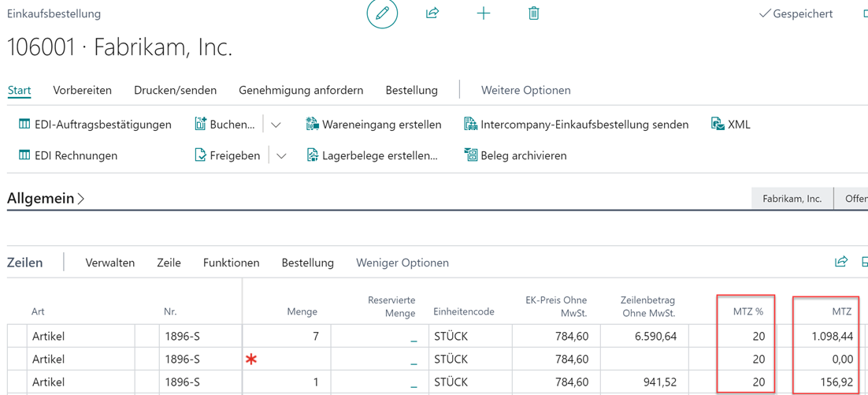Image resolution: width=868 pixels, height=395 pixels.
Task: Open the Verwalten menu in Zeilen
Action: point(109,263)
